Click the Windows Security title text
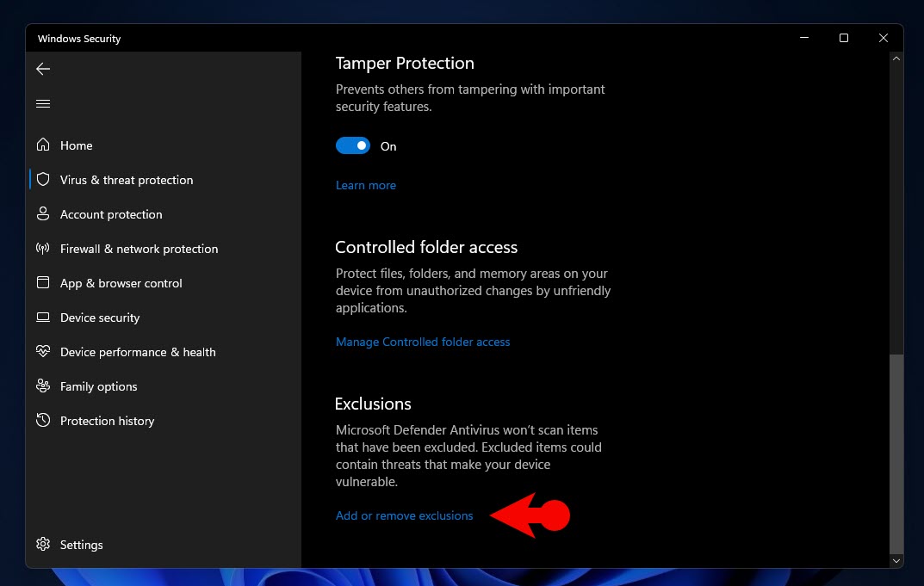924x586 pixels. click(79, 39)
